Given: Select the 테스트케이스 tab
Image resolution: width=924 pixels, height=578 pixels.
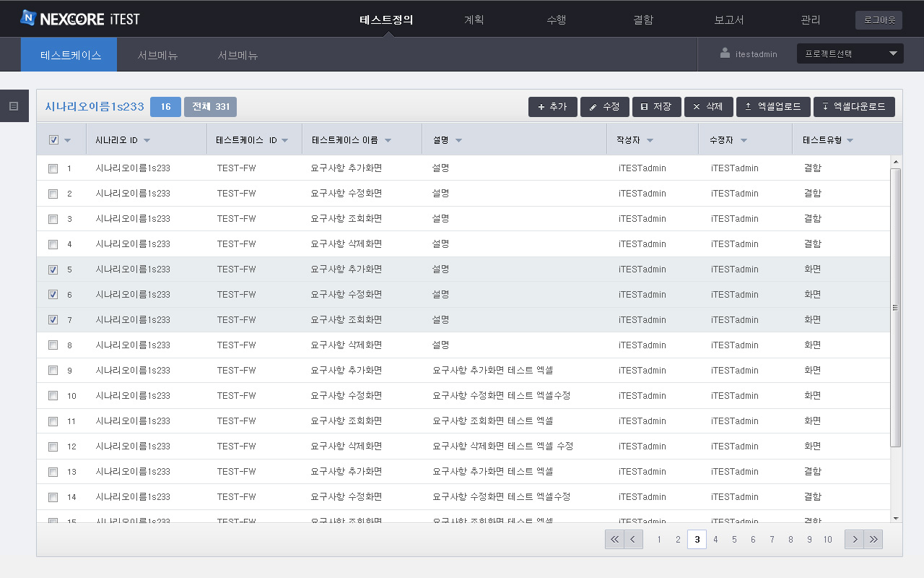Looking at the screenshot, I should (69, 53).
